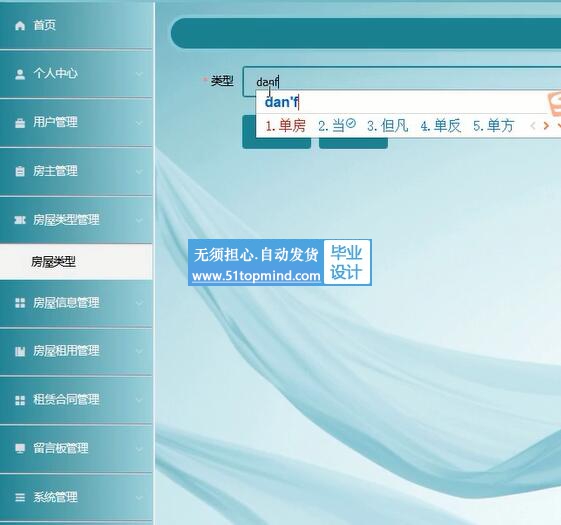Expand the 个人中心 menu chevron
561x525 pixels.
(139, 74)
